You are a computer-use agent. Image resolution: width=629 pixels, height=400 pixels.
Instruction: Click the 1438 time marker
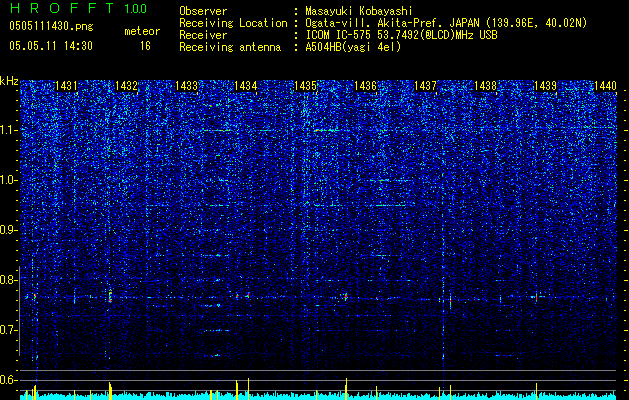485,86
